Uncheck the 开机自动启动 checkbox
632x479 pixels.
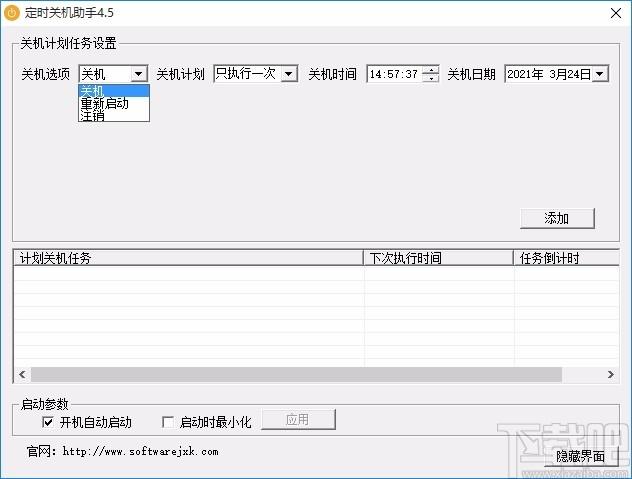point(48,422)
